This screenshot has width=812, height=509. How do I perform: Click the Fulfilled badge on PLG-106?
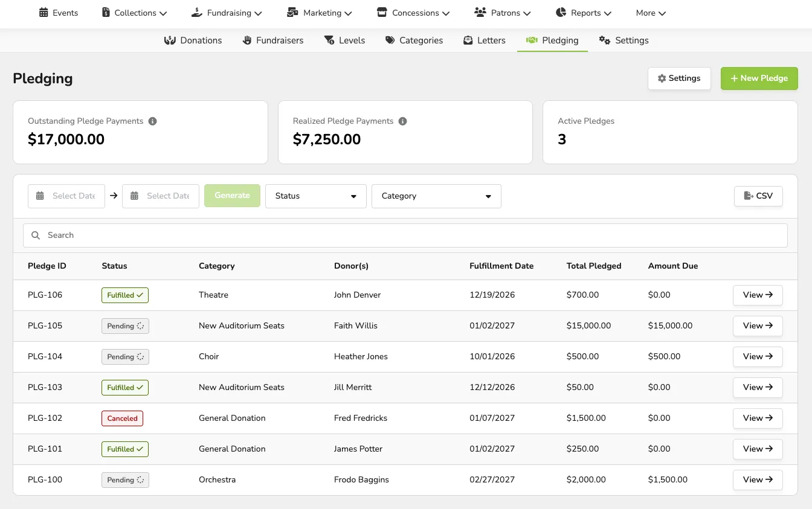(x=125, y=295)
